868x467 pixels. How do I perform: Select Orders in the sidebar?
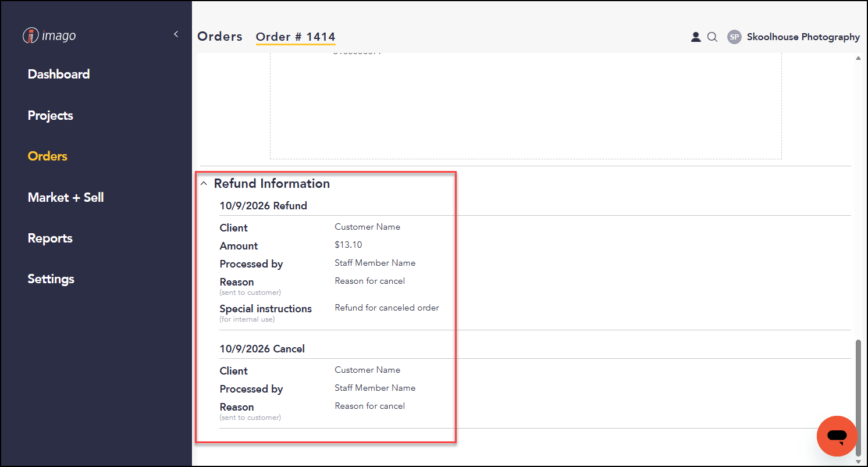pos(48,156)
